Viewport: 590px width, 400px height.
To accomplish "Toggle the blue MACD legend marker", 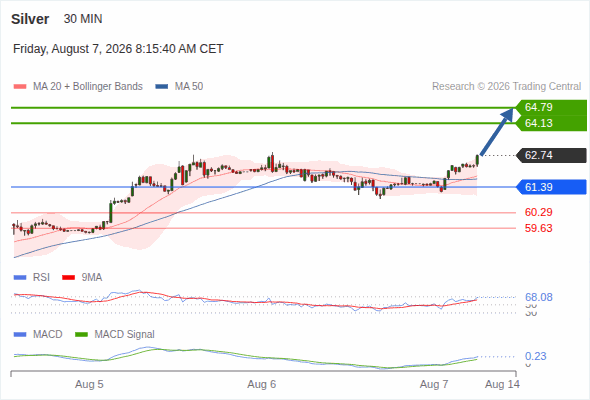I will tap(20, 335).
